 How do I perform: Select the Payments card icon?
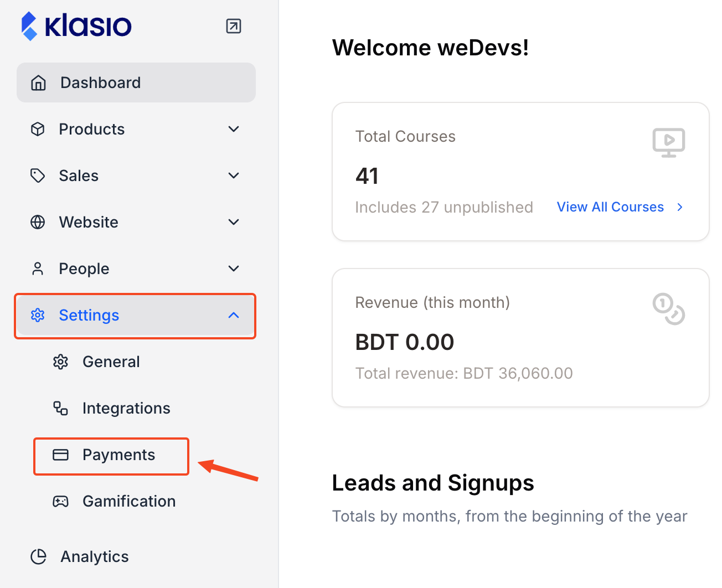click(x=61, y=455)
